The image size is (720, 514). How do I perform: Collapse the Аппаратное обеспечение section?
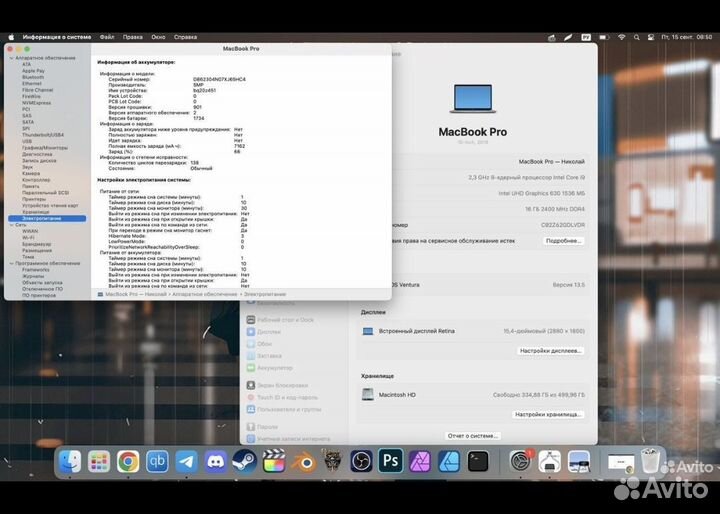tap(11, 58)
